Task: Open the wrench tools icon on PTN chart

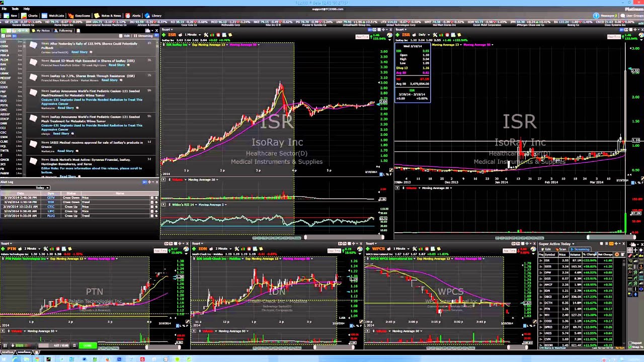Action: tap(46, 249)
